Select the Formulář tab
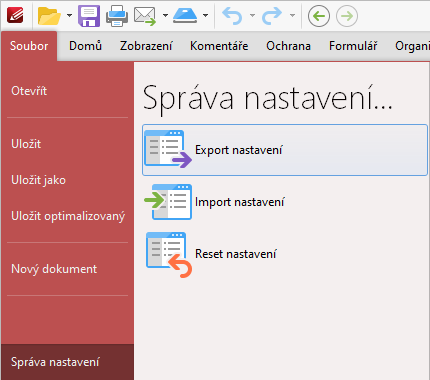The height and width of the screenshot is (380, 430). (x=353, y=46)
